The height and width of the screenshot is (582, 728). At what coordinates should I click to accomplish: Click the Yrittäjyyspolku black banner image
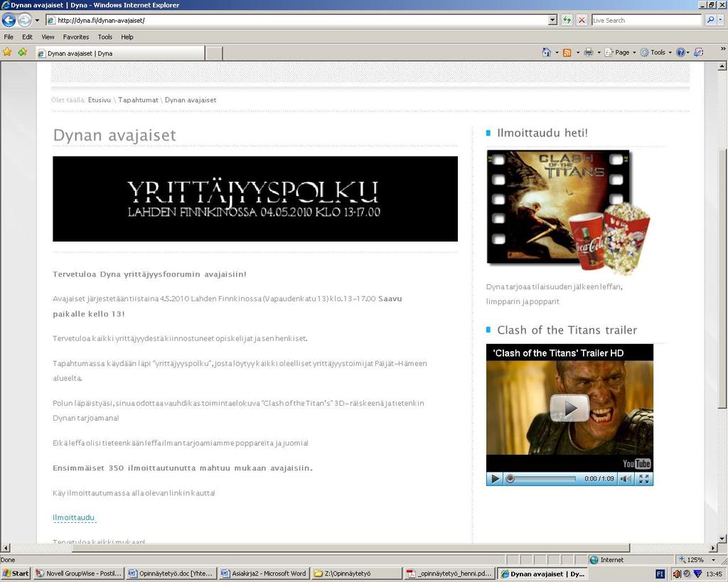pyautogui.click(x=255, y=199)
